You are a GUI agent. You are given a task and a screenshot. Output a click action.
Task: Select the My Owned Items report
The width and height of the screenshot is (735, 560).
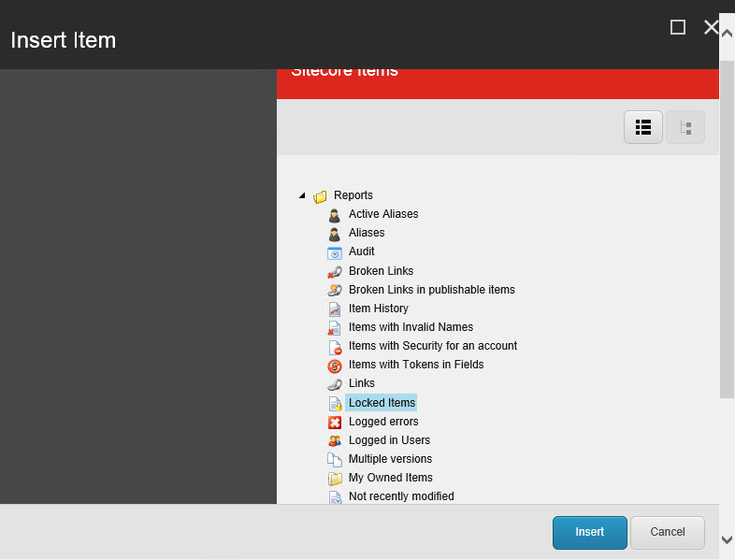pos(391,478)
